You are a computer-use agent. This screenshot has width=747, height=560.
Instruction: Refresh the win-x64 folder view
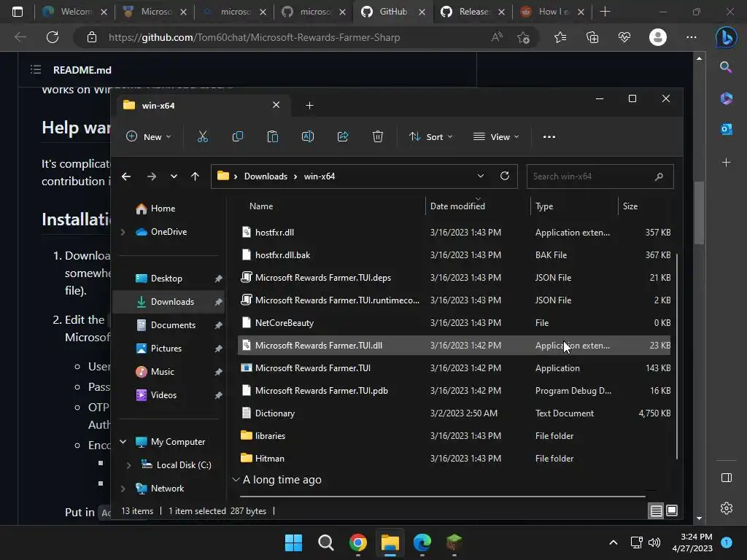(505, 176)
